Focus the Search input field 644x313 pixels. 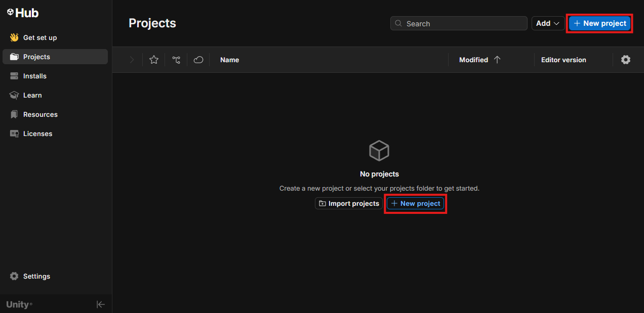coord(463,23)
